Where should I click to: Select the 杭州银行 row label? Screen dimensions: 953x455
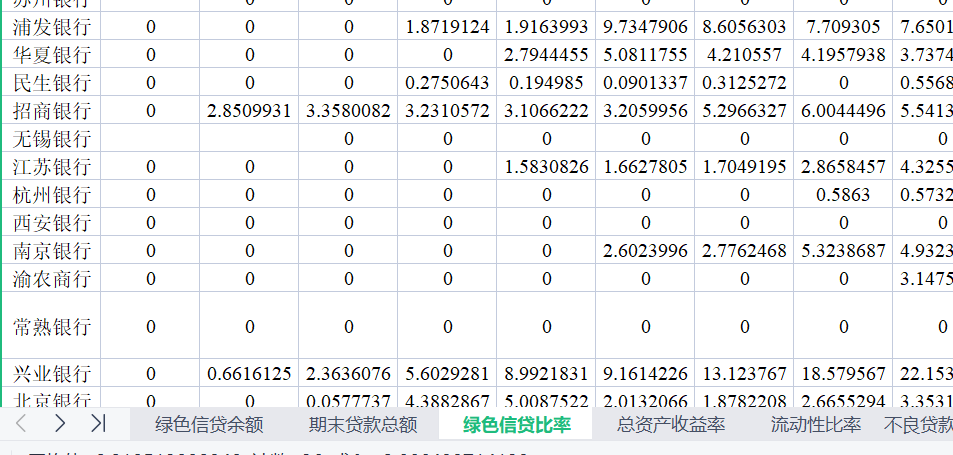(52, 194)
